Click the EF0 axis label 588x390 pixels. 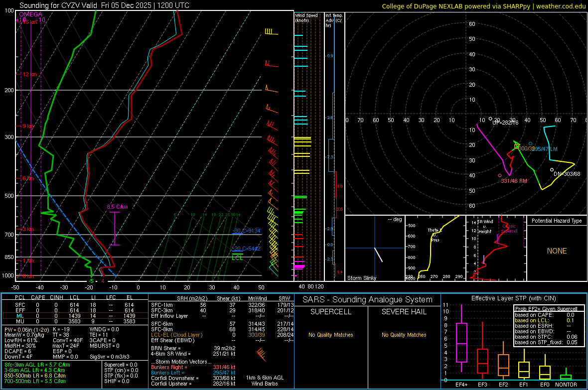point(545,385)
